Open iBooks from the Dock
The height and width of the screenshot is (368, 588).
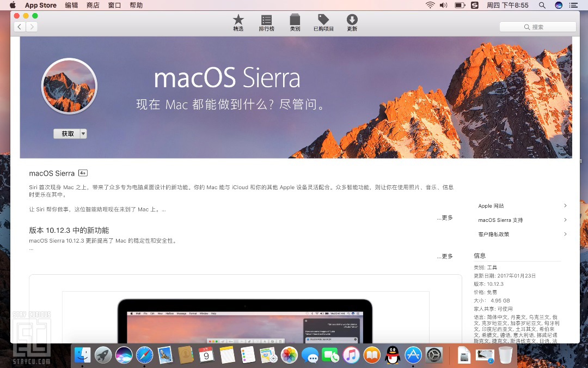pyautogui.click(x=372, y=355)
